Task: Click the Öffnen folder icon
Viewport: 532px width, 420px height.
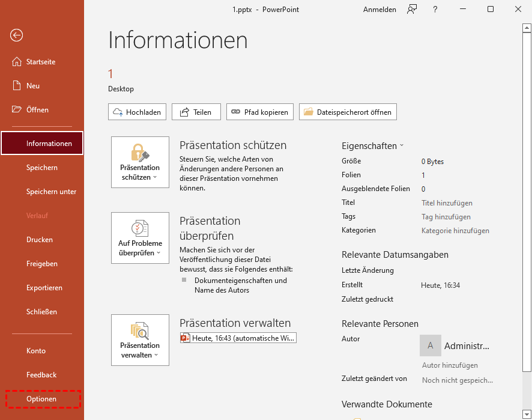Action: click(x=17, y=109)
